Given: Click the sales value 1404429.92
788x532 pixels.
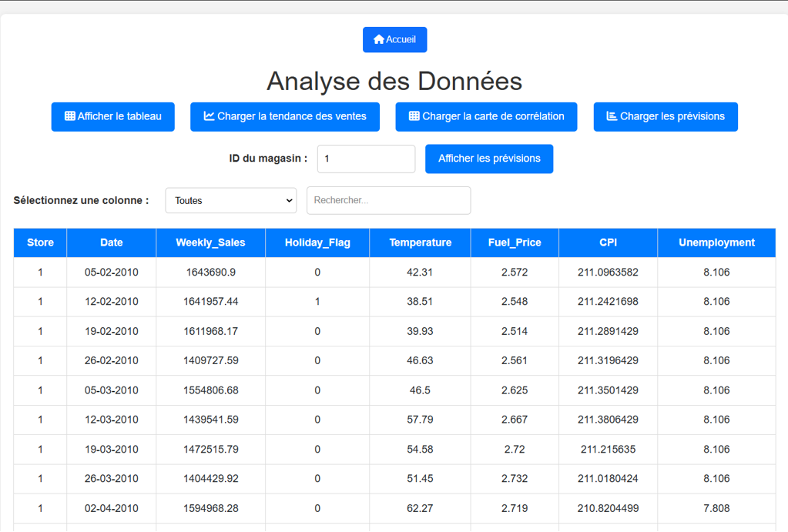Looking at the screenshot, I should [x=211, y=478].
